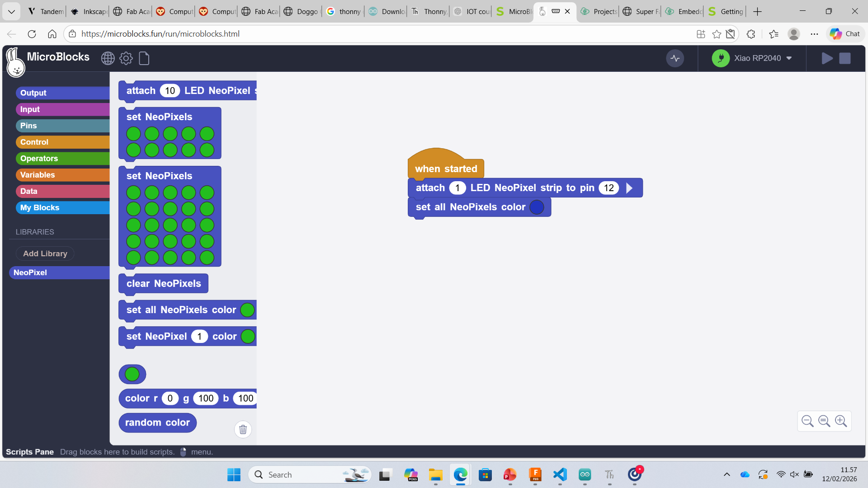Reset scripts pane zoom to normal
This screenshot has height=488, width=868.
824,421
